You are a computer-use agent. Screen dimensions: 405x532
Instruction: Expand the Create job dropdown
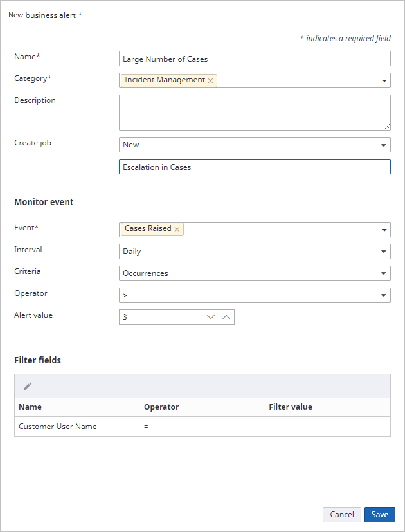pyautogui.click(x=384, y=145)
